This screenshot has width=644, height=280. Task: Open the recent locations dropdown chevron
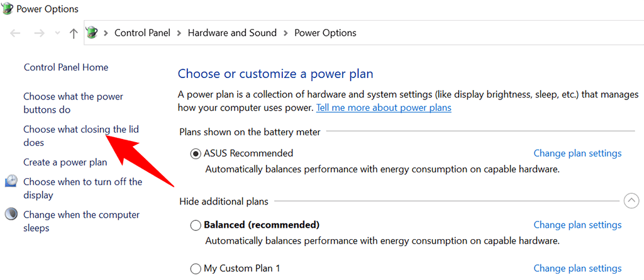(58, 33)
